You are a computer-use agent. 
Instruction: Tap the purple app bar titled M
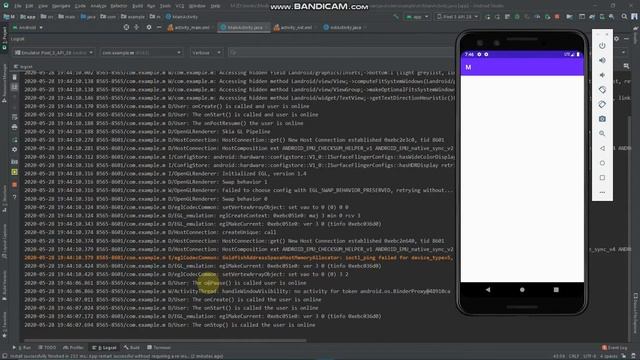tap(522, 67)
